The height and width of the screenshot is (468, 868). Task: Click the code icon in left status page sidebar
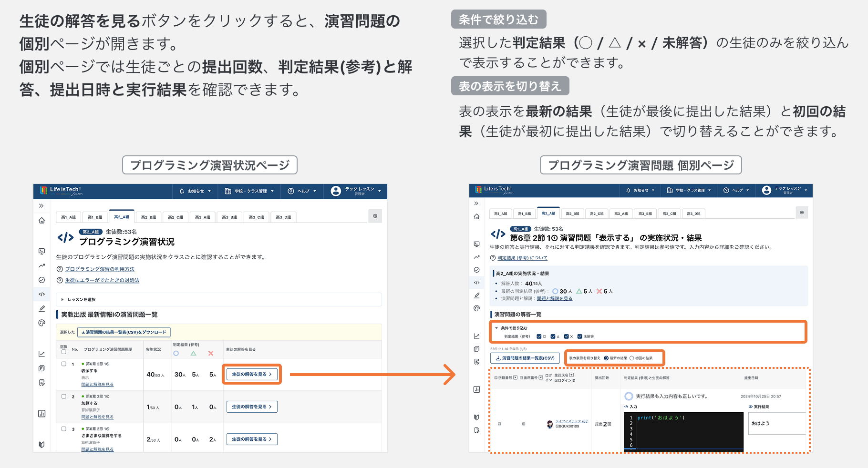point(41,294)
